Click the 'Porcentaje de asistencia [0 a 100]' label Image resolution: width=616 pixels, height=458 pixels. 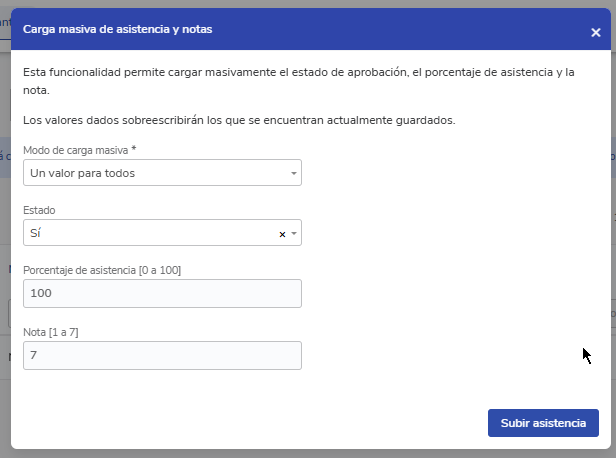[x=101, y=270]
